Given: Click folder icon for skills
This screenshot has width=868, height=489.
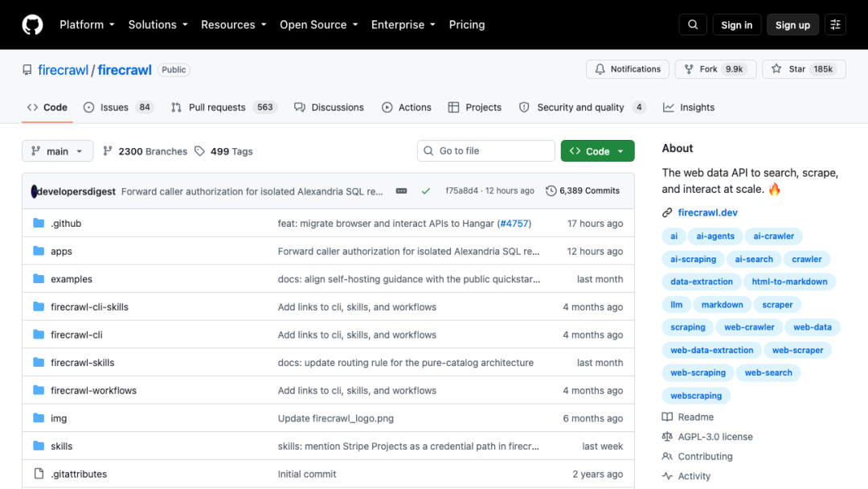Looking at the screenshot, I should tap(39, 446).
